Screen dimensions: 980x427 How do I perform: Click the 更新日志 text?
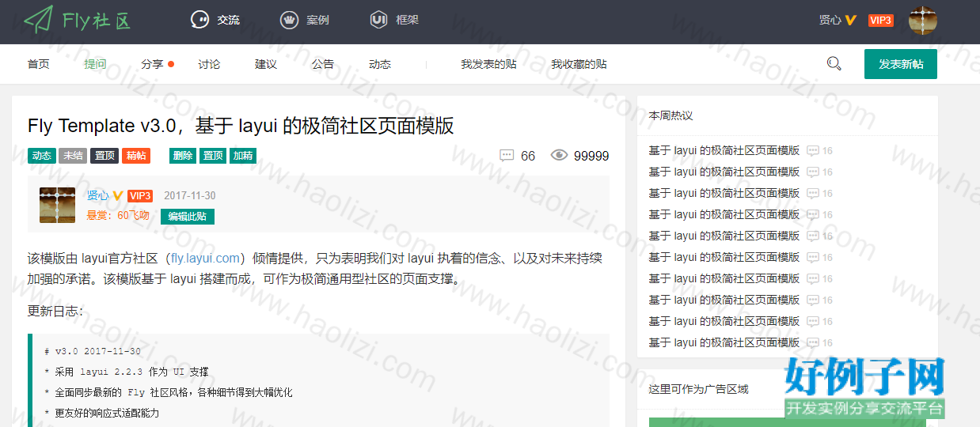point(55,311)
